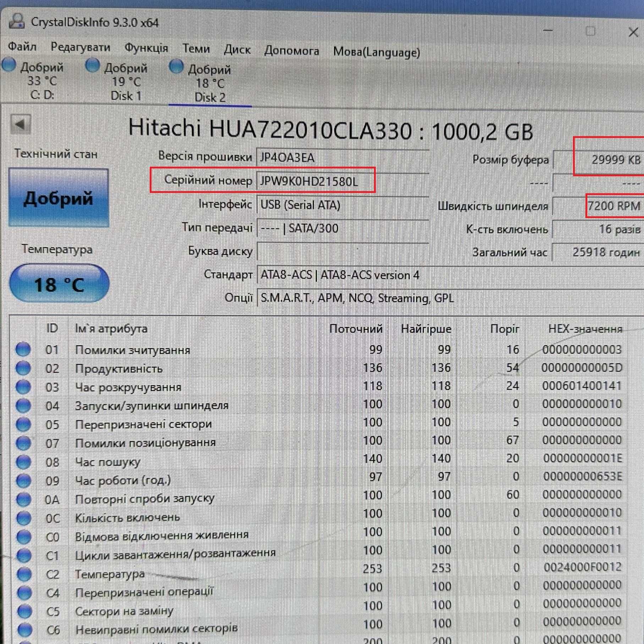Click status icon for C0 Відмова відключення живлення

pyautogui.click(x=24, y=537)
